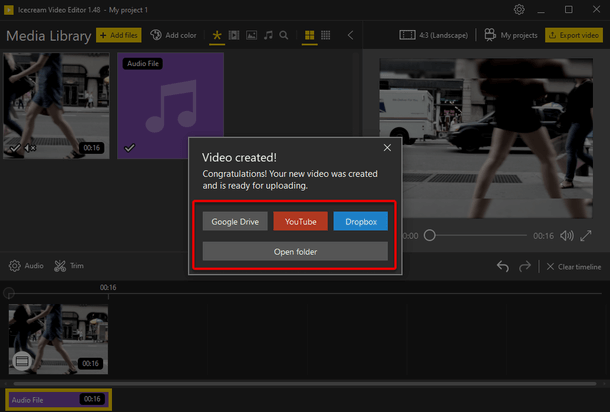
Task: Click the video preview frame
Action: point(486,138)
